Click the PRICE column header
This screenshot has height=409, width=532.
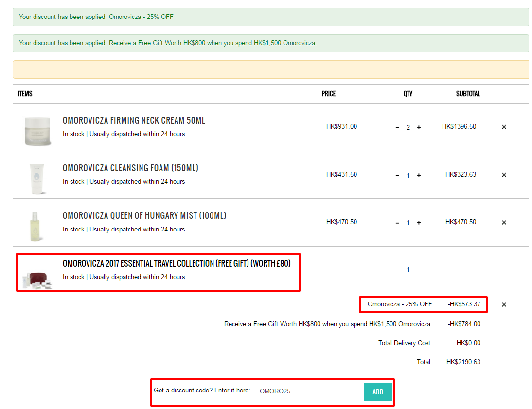tap(328, 94)
